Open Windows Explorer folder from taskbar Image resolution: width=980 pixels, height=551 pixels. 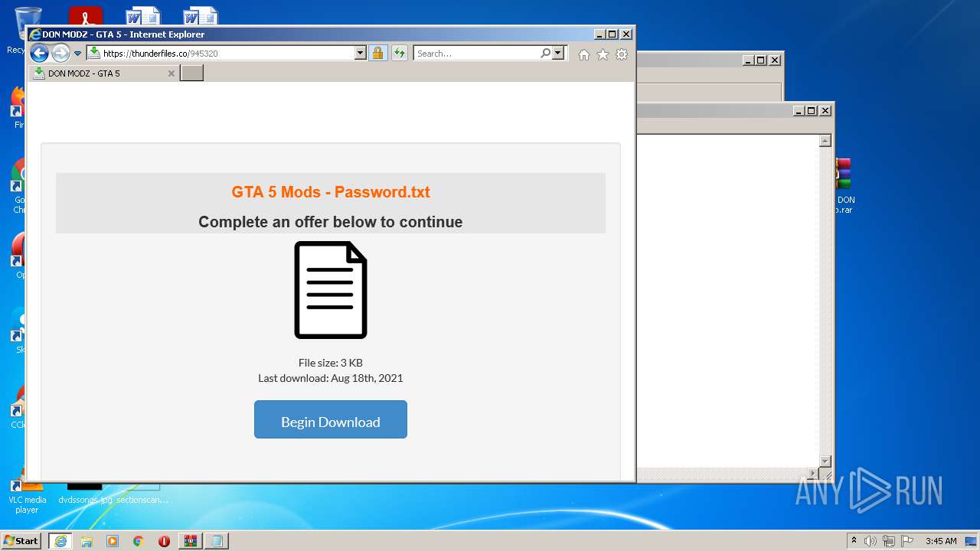coord(87,541)
